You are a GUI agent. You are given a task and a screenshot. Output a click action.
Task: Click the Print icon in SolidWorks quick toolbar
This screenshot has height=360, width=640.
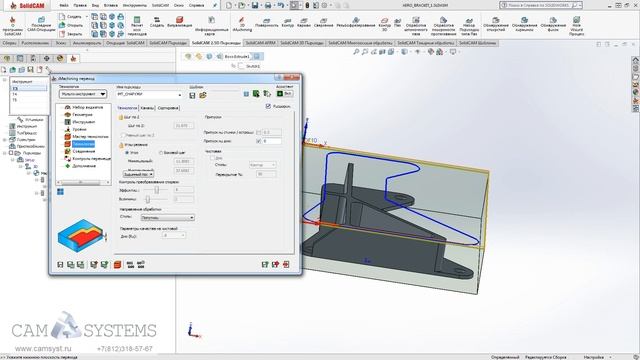point(268,5)
